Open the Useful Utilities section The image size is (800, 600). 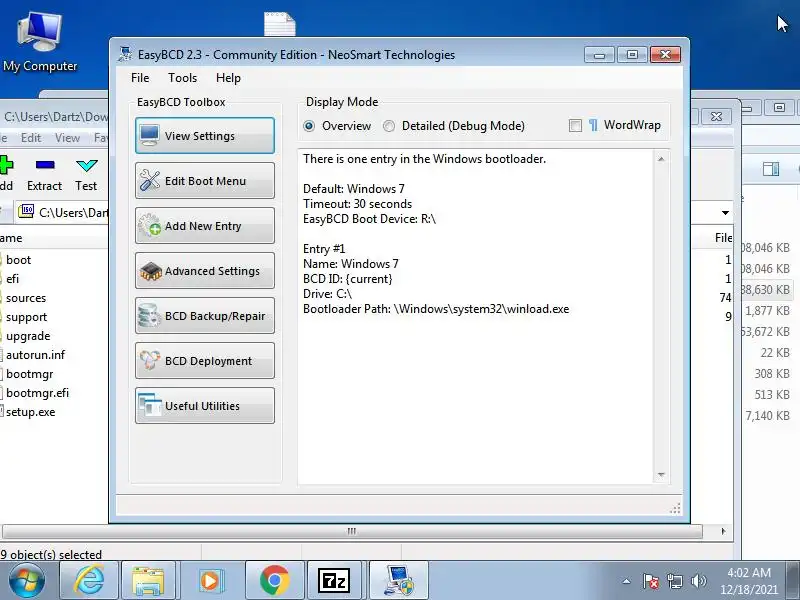205,406
